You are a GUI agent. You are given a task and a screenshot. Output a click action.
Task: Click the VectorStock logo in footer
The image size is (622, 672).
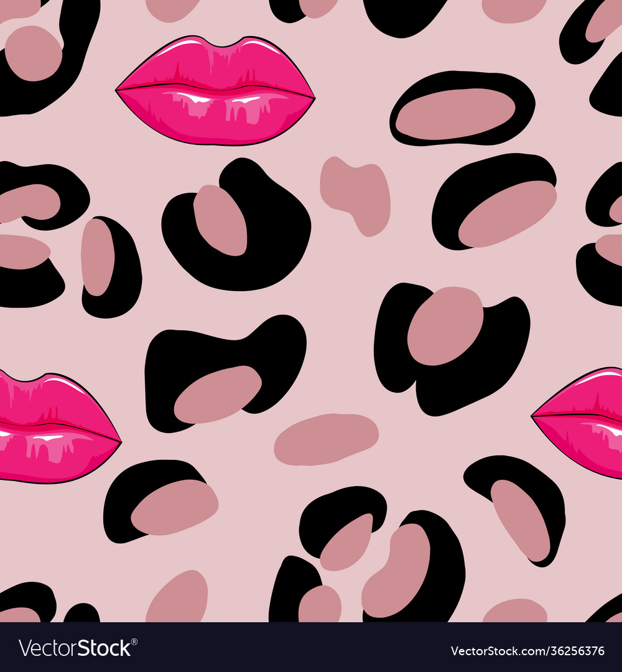click(78, 648)
